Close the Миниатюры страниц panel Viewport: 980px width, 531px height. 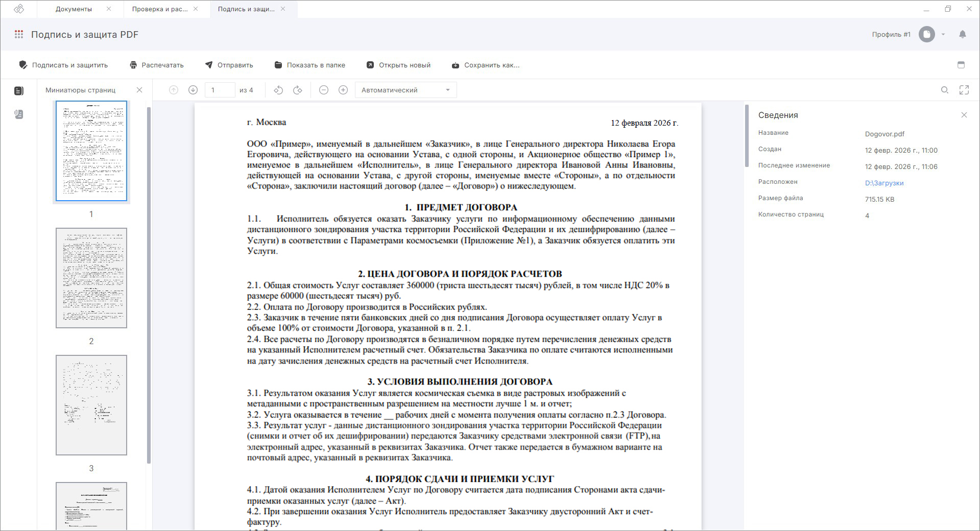click(x=139, y=90)
